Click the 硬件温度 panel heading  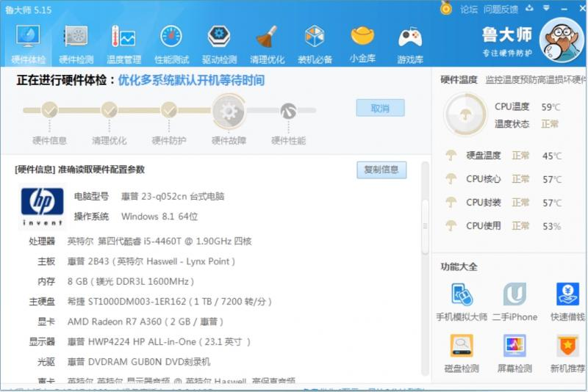click(x=459, y=80)
